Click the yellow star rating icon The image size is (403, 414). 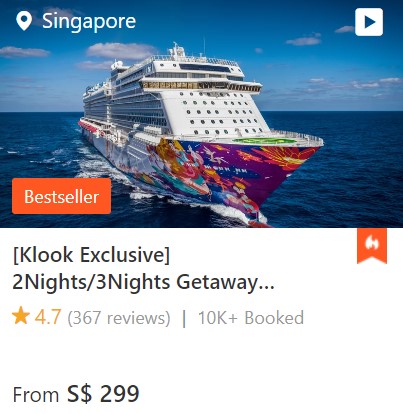click(x=21, y=316)
